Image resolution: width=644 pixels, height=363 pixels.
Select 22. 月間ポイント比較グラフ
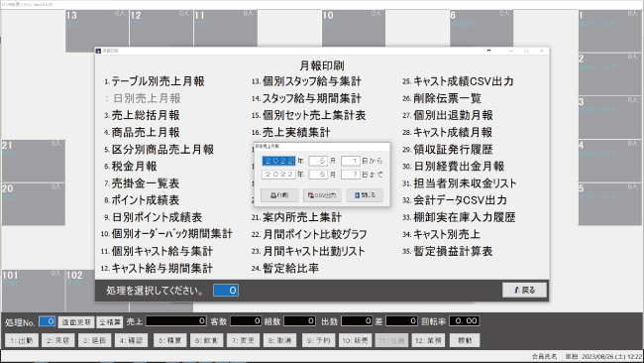click(309, 234)
